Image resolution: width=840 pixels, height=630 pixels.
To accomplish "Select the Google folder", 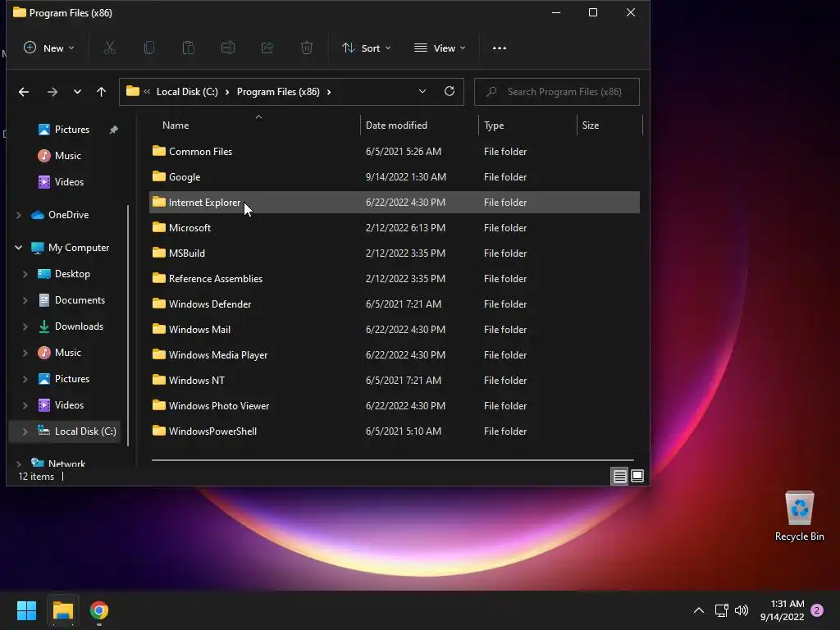I will click(395, 177).
